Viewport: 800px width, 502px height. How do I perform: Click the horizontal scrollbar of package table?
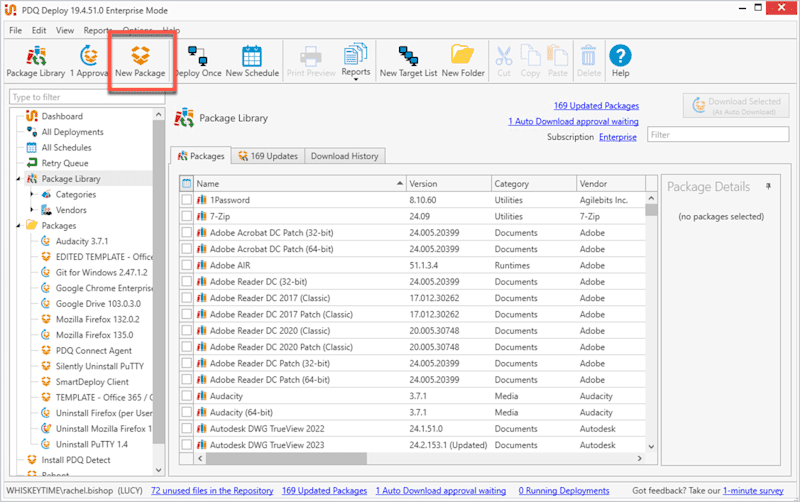pyautogui.click(x=286, y=459)
